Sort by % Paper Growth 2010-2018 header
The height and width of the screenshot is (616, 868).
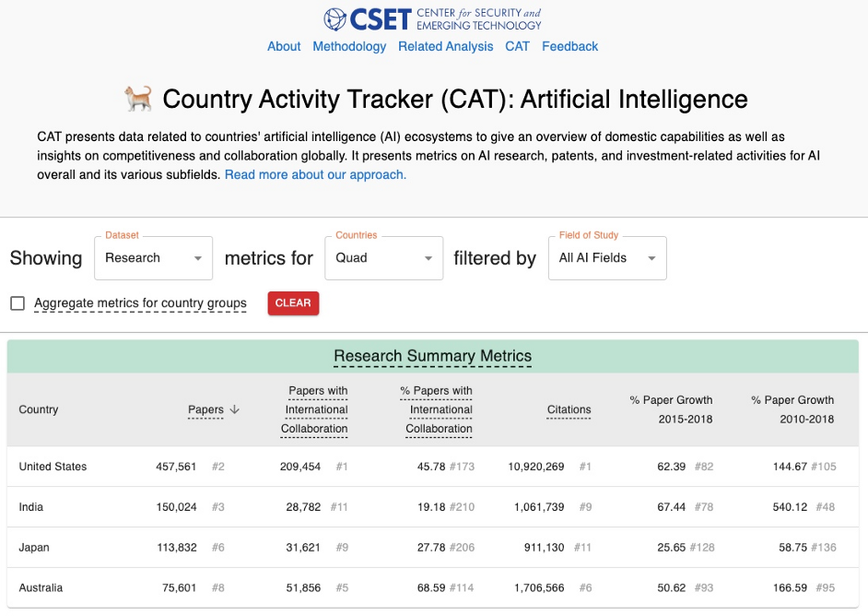click(x=792, y=409)
